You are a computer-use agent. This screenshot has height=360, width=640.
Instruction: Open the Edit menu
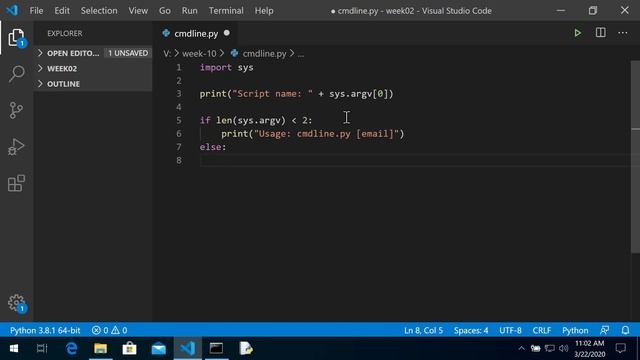62,11
